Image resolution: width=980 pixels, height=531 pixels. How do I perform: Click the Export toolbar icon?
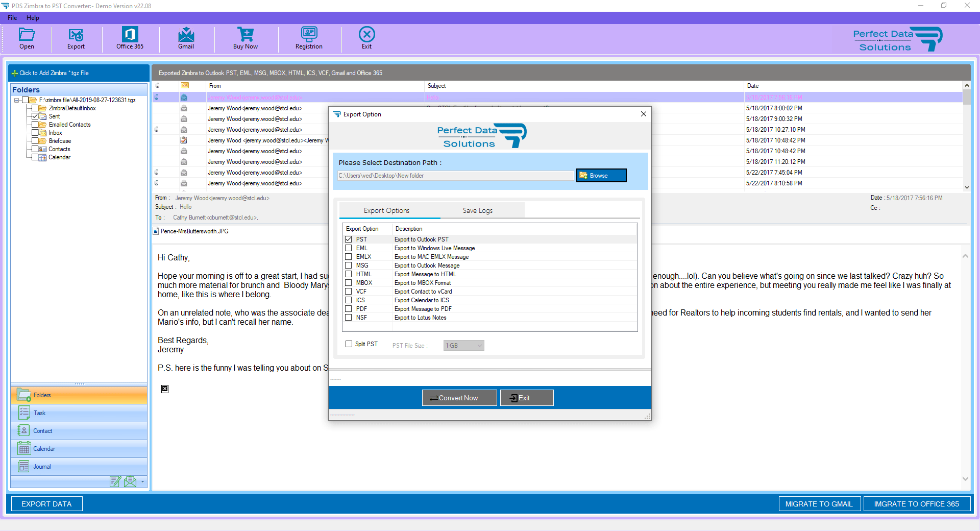(76, 34)
